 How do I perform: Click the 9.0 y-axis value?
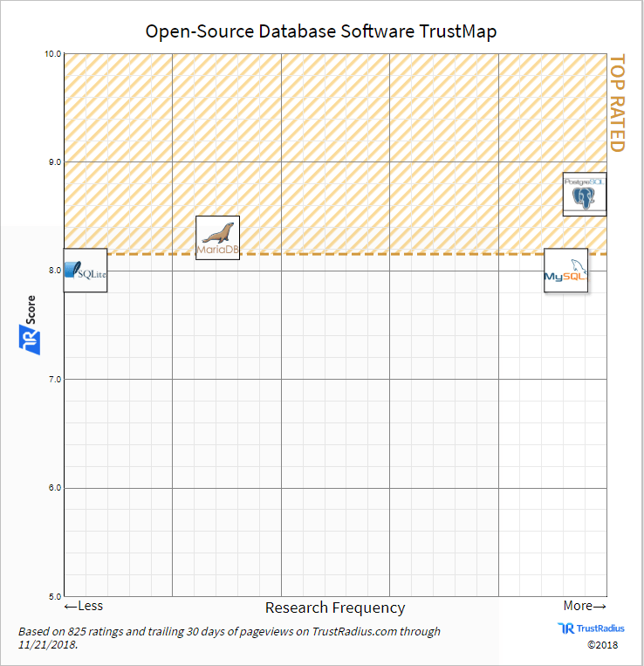55,161
